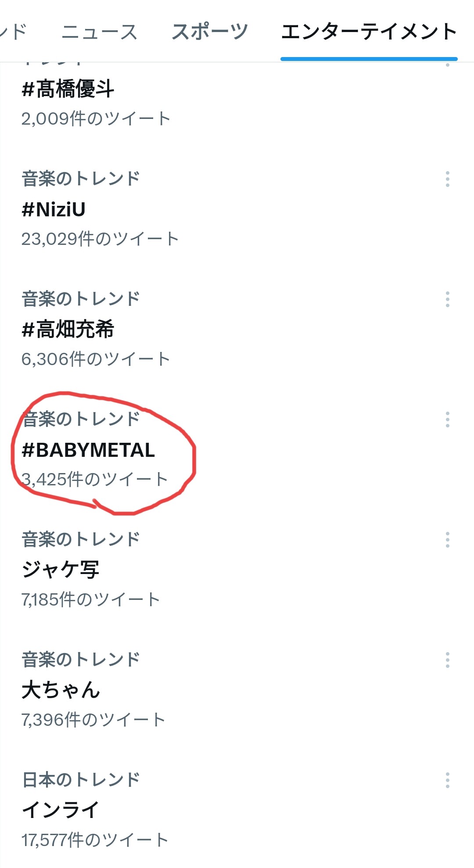Tap the 17,577件のツイート count

95,840
